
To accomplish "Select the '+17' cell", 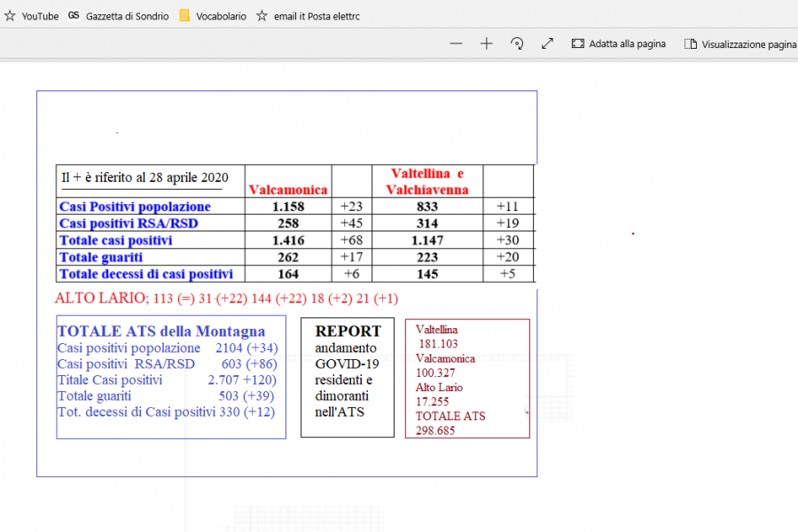I will pos(352,257).
